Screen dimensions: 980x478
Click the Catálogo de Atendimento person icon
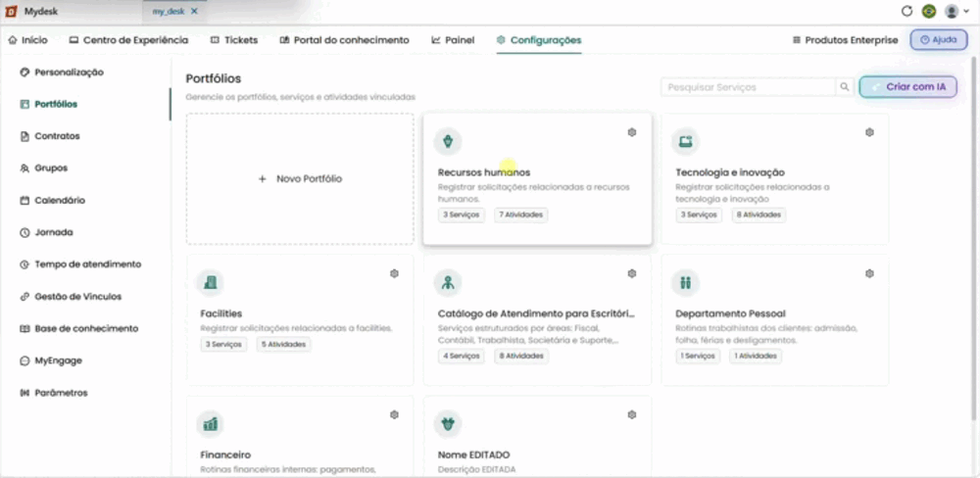point(448,283)
